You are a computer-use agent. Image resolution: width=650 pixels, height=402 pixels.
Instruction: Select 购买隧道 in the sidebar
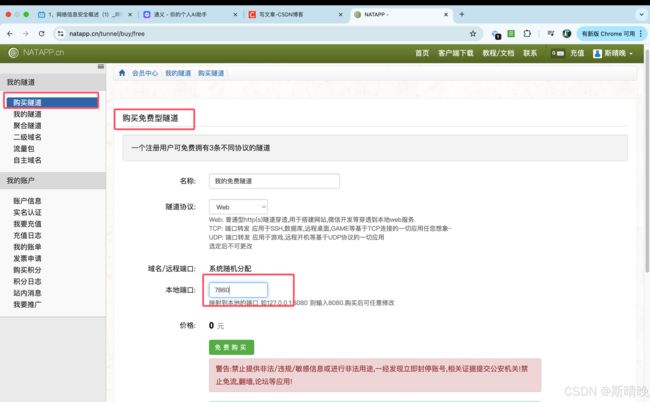52,102
